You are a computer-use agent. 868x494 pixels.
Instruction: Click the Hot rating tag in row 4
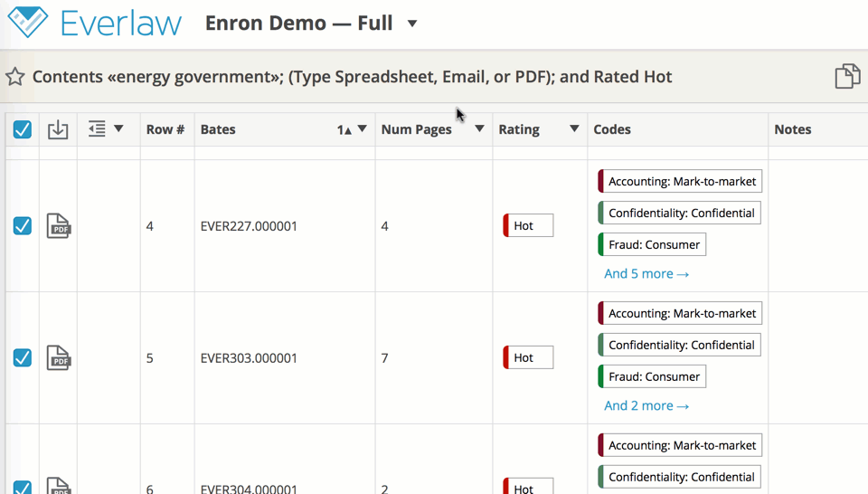tap(528, 225)
